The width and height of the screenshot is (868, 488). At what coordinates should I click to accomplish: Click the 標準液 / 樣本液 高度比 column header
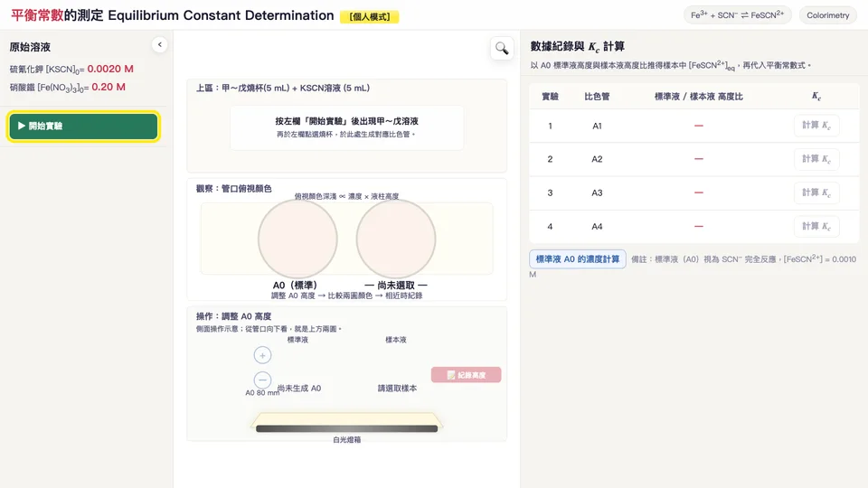pos(699,97)
